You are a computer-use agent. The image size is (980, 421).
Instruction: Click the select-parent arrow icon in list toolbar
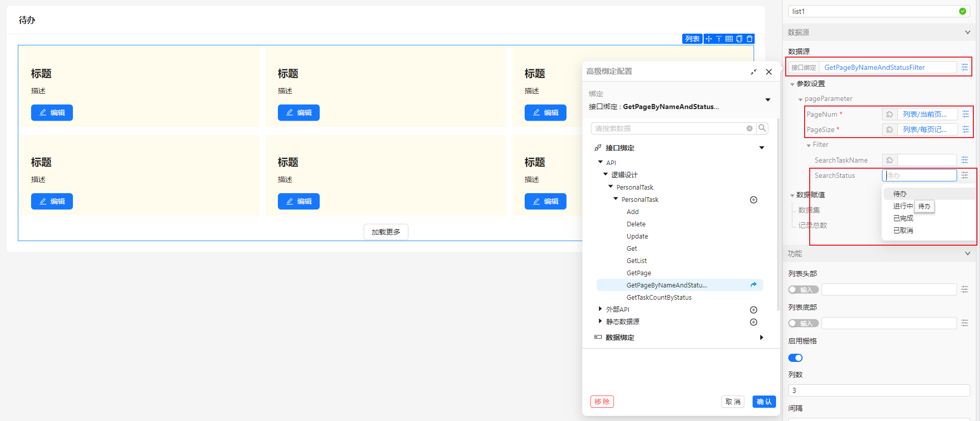pyautogui.click(x=719, y=39)
